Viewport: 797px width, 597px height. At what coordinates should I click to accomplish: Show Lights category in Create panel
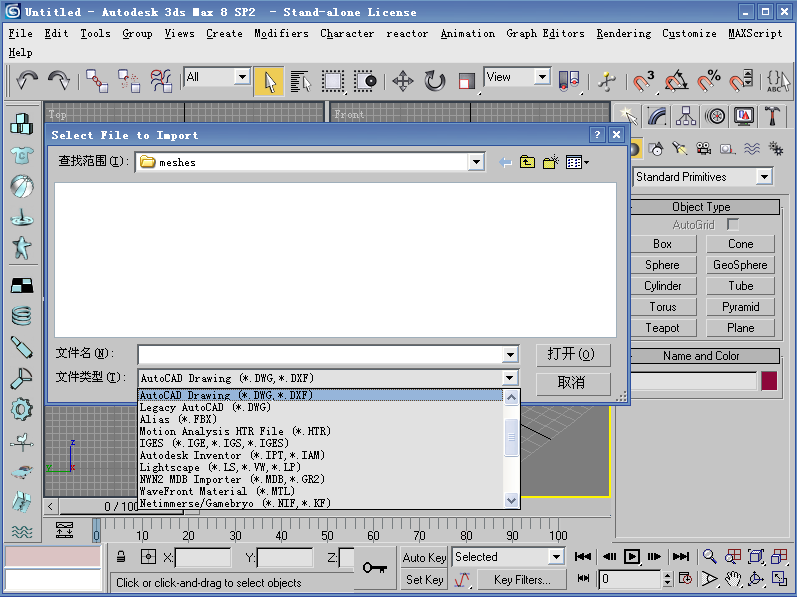(680, 149)
